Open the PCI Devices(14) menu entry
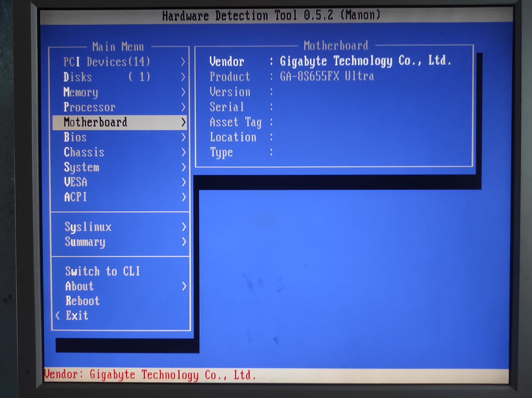 tap(107, 62)
